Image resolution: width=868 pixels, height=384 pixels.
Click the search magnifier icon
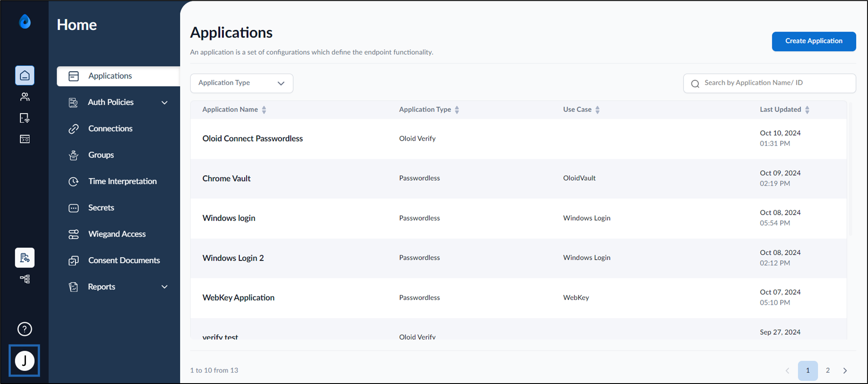point(695,84)
